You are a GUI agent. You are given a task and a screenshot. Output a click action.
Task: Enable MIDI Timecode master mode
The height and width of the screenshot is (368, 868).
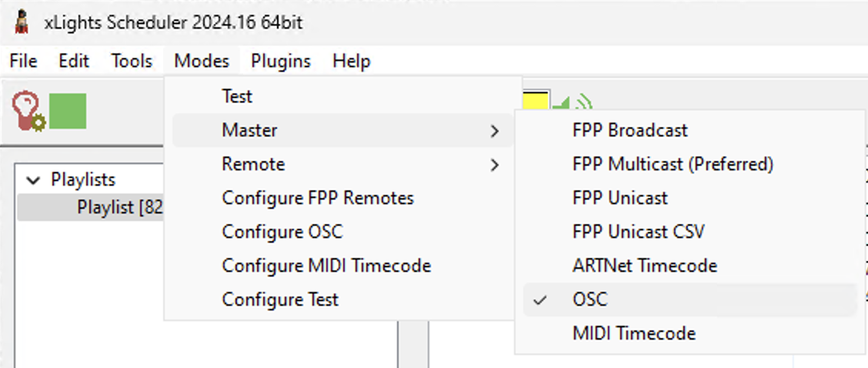pos(634,333)
